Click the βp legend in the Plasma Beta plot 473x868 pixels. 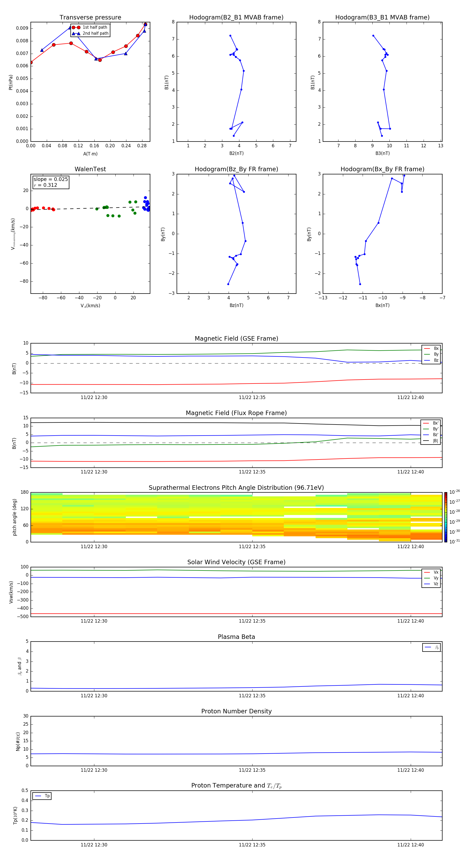[x=431, y=647]
